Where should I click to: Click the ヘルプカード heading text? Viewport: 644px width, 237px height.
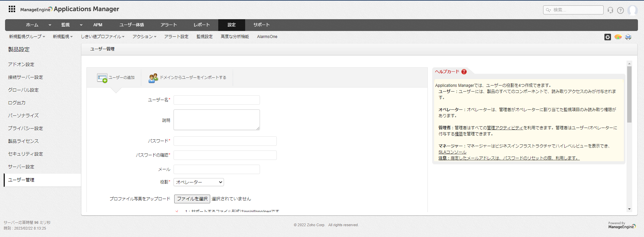click(x=447, y=72)
